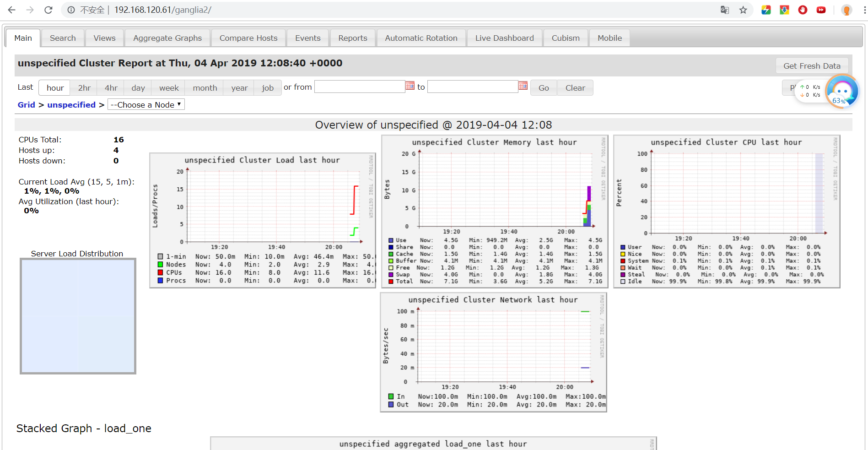The image size is (868, 450).
Task: Click the browser address bar URL
Action: click(162, 10)
